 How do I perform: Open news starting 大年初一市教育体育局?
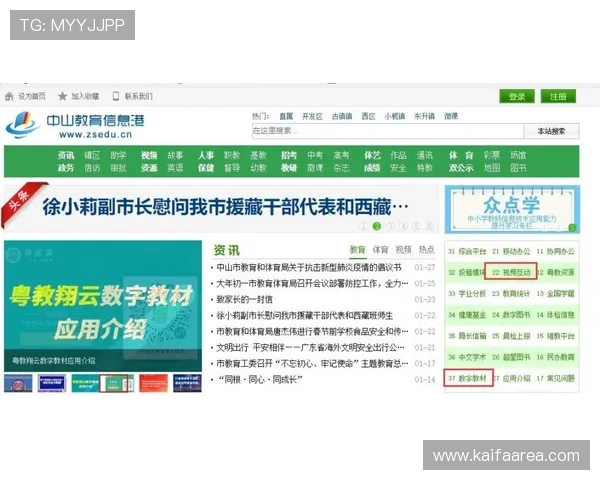[312, 283]
